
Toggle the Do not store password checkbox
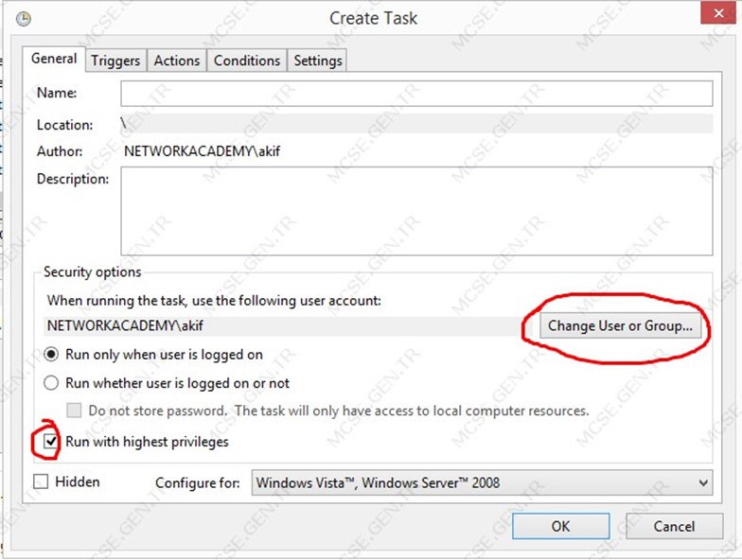74,411
